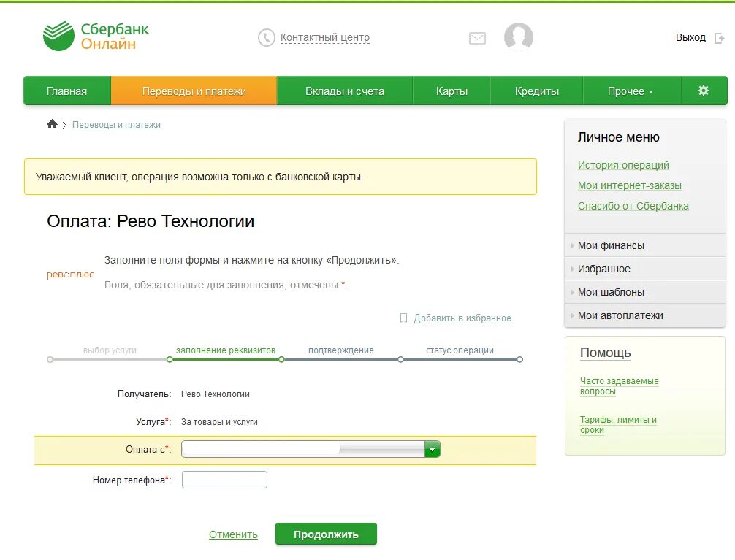Open the Кредиты tab
Screen dimensions: 735x560
tap(537, 91)
